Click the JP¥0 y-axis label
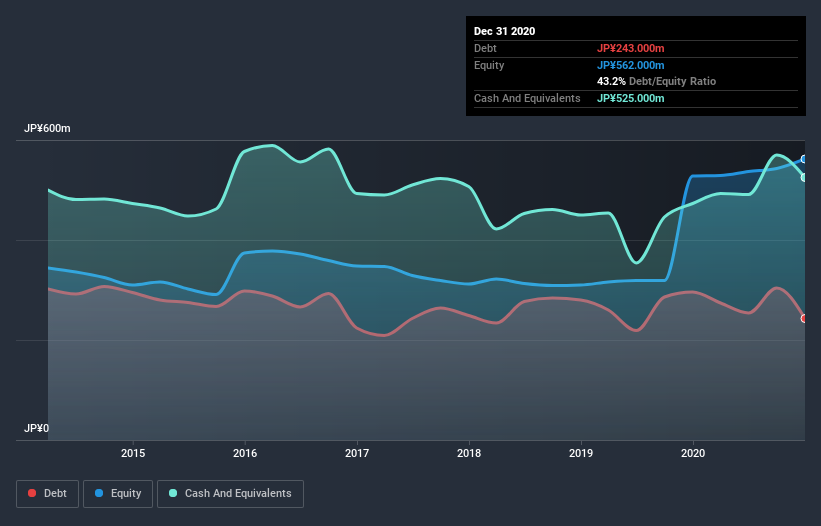821x526 pixels. [36, 428]
